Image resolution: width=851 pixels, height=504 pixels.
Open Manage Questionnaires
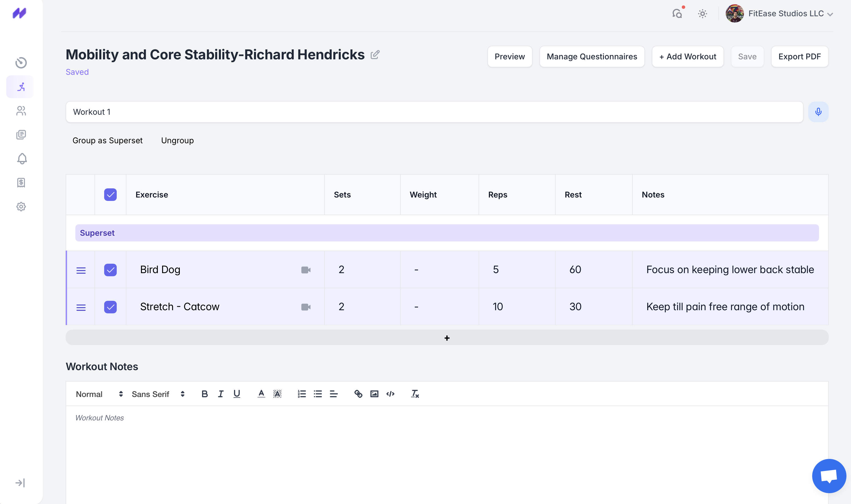(592, 57)
